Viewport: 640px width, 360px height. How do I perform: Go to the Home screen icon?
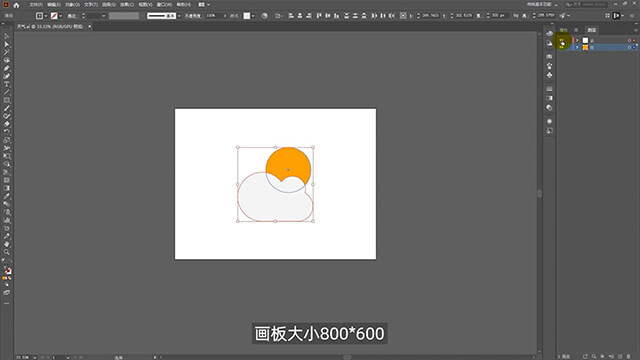[16, 5]
